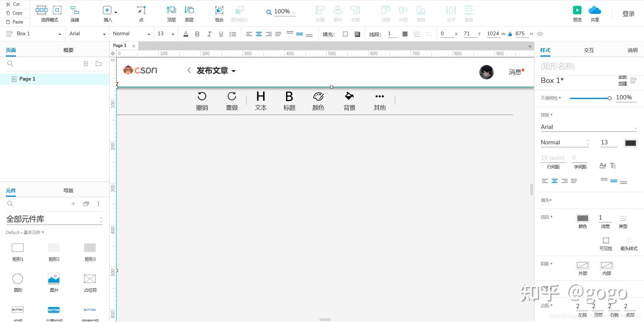644x322 pixels.
Task: Select the intersected selection mode icon
Action: pos(42,10)
